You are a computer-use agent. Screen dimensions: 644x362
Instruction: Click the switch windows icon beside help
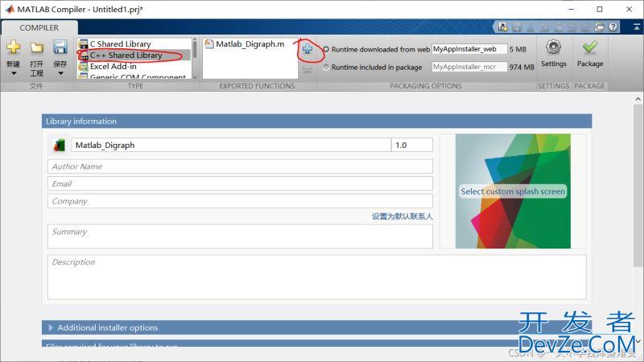coord(599,27)
